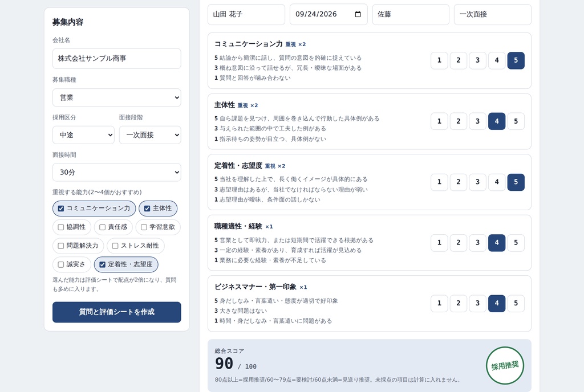Rate 主体性 as 1
The height and width of the screenshot is (392, 584).
[440, 121]
